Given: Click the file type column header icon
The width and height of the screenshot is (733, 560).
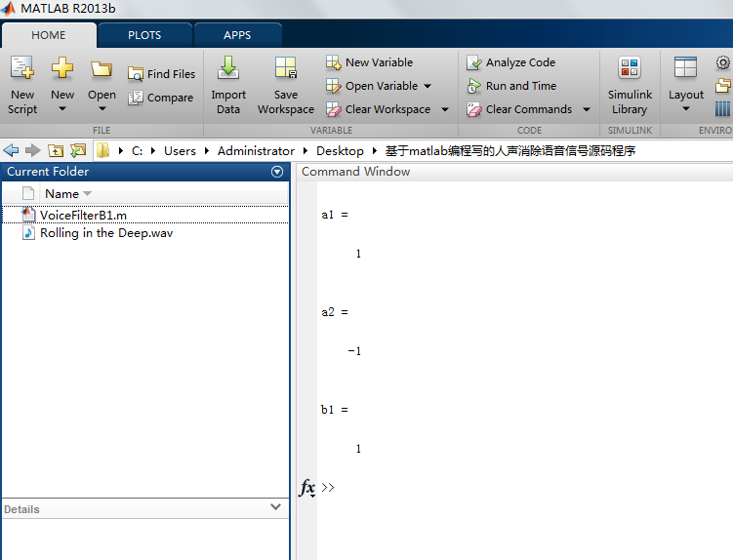Looking at the screenshot, I should (28, 193).
